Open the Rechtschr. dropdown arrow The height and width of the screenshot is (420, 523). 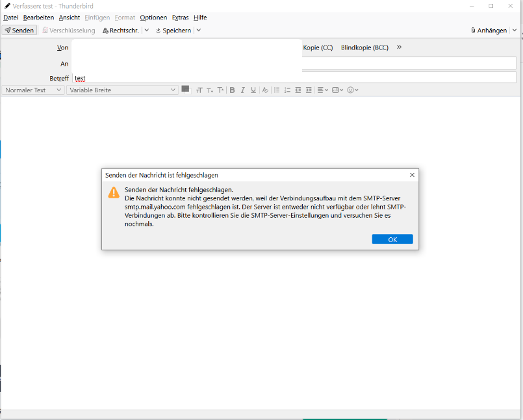coord(146,31)
